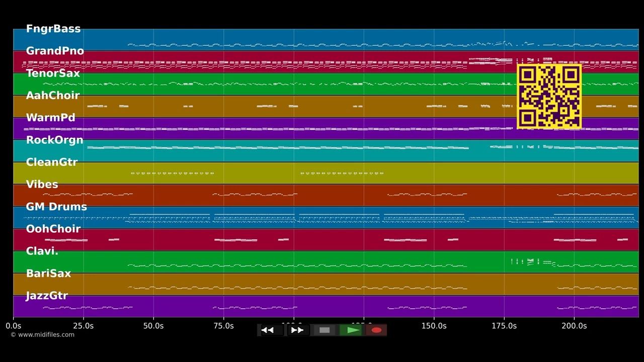Select the Clavi. track label
This screenshot has width=644, height=362.
tap(42, 251)
